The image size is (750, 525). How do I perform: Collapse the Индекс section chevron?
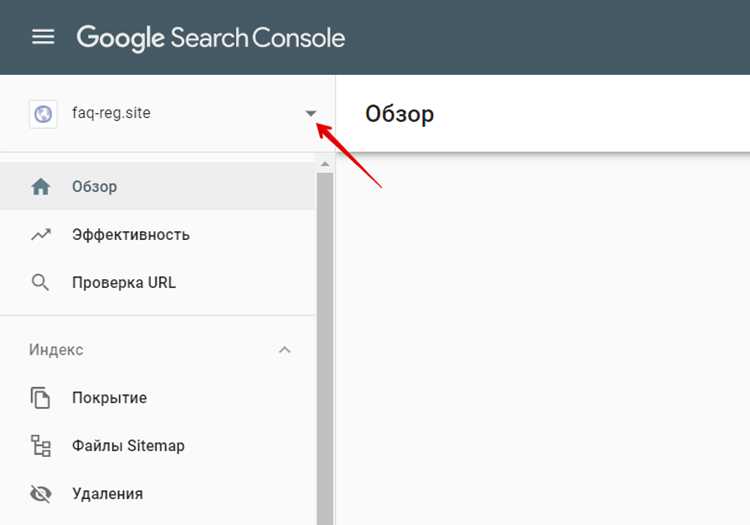tap(285, 350)
